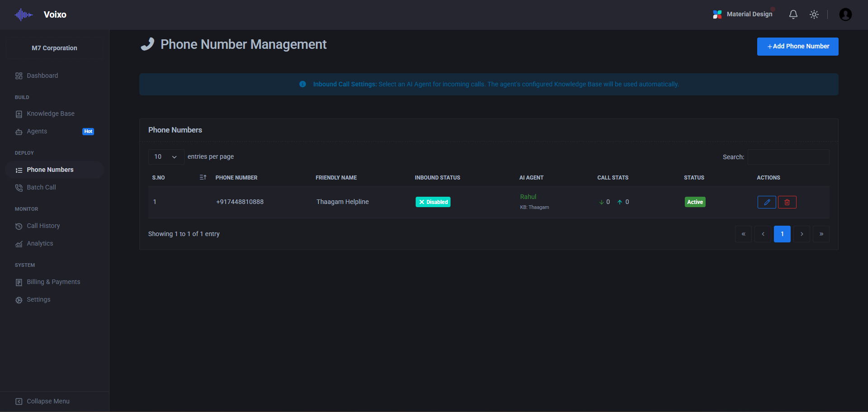Toggle the Active status badge
This screenshot has width=868, height=412.
[695, 202]
